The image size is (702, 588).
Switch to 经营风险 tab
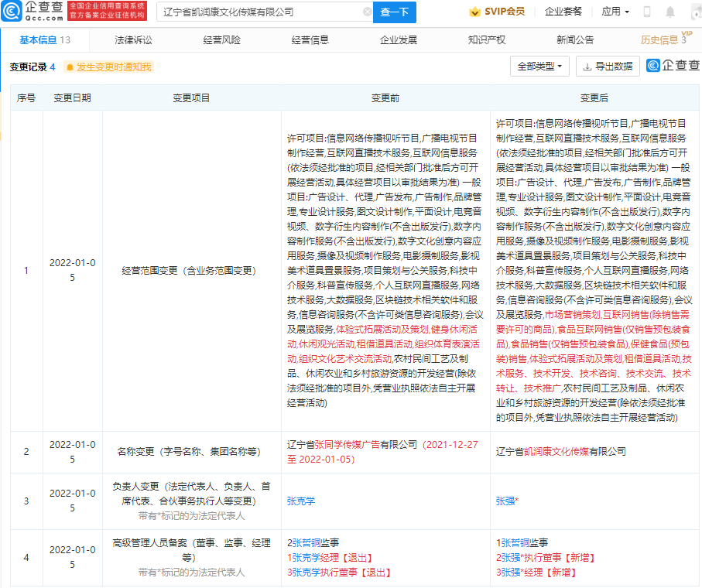tap(221, 39)
